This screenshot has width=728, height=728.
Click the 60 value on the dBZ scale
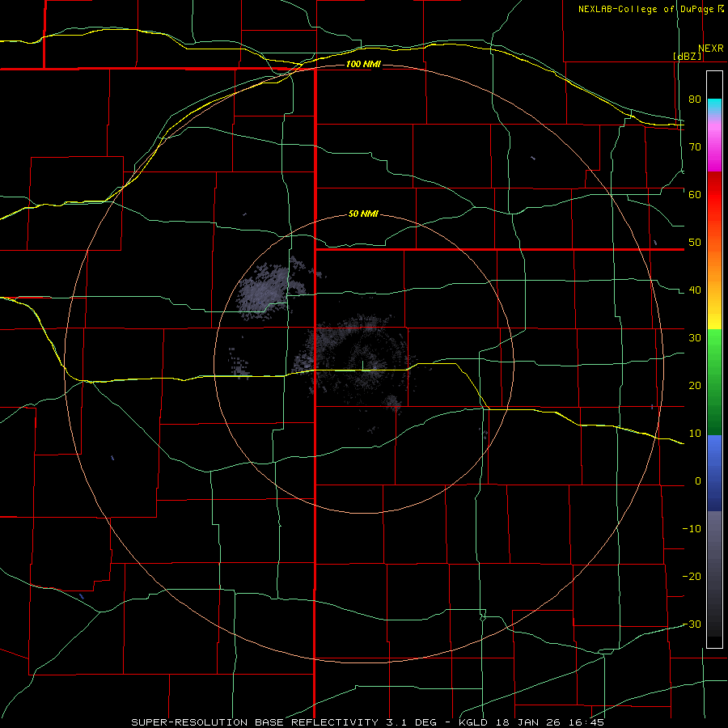pyautogui.click(x=695, y=194)
